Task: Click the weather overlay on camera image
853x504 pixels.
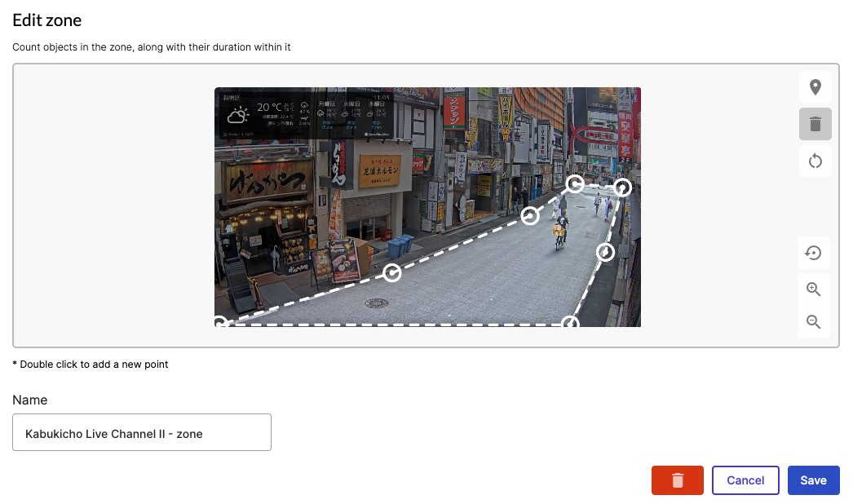Action: (304, 113)
